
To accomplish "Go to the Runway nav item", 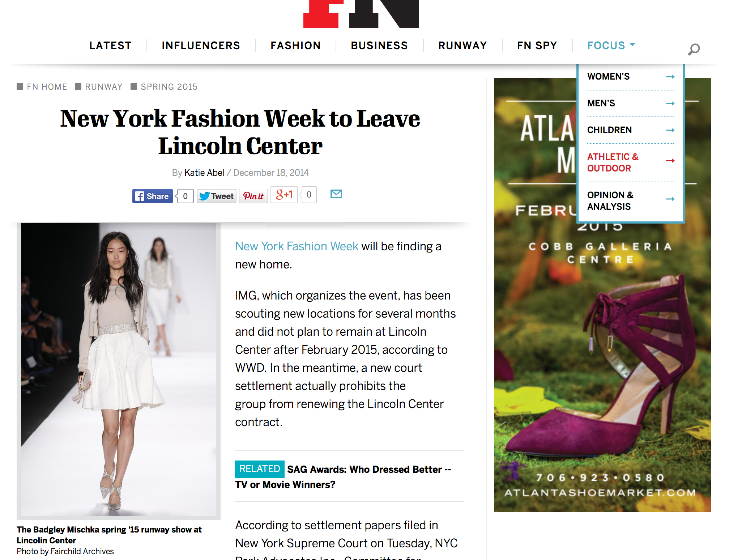I will [x=462, y=45].
